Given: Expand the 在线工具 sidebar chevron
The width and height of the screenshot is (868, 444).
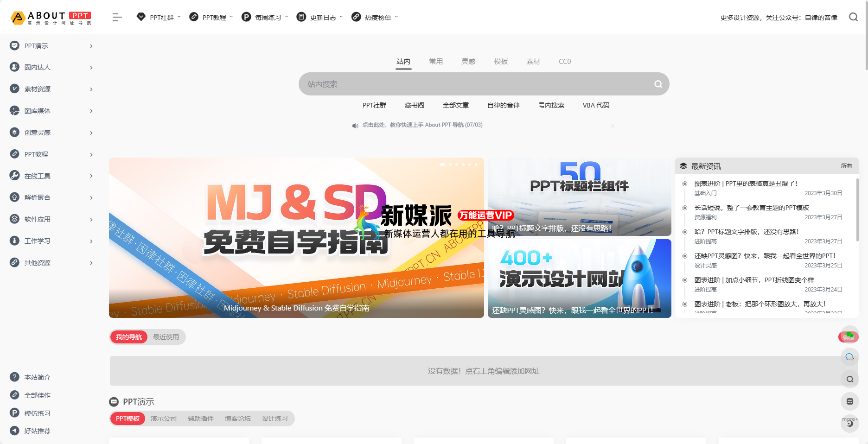Looking at the screenshot, I should tap(91, 176).
